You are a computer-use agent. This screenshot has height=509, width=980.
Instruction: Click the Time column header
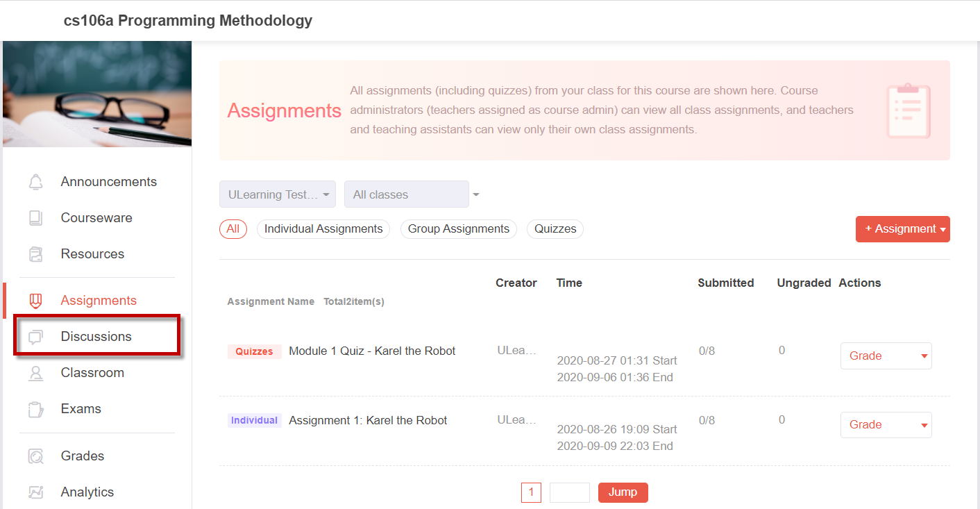pyautogui.click(x=569, y=283)
